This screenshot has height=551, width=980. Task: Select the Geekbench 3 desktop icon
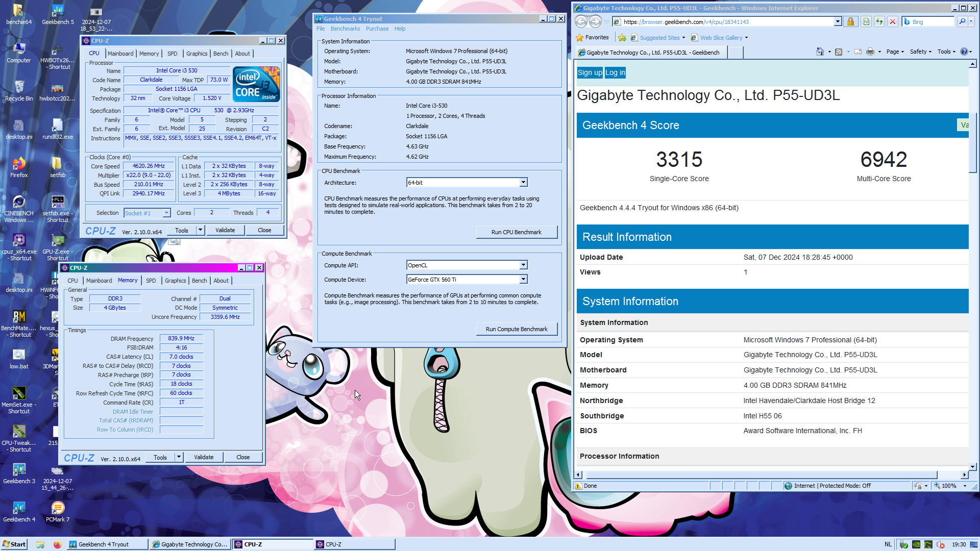click(19, 474)
